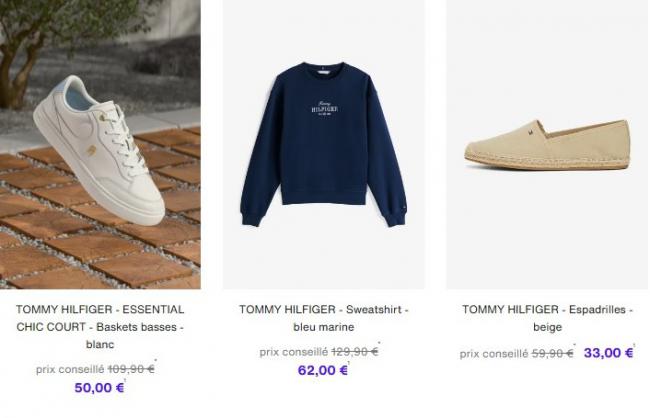Open Tommy Hilfiger Sweatshirt bleu marine link
Screen dimensions: 650x418
click(324, 318)
